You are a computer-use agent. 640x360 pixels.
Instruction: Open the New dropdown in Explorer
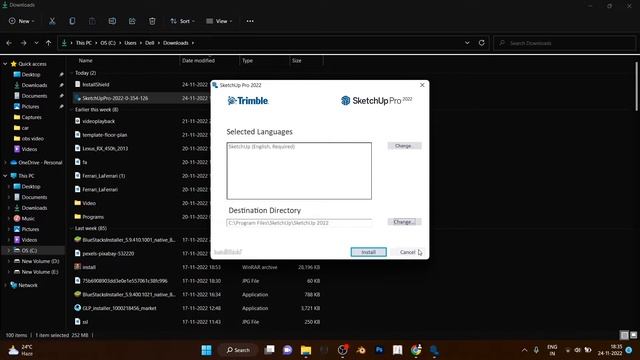point(22,21)
